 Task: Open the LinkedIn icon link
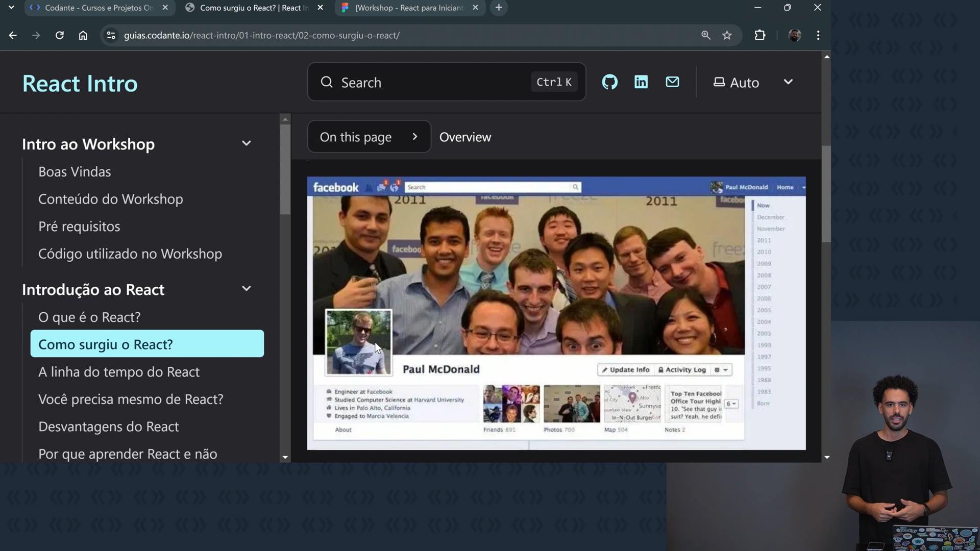[641, 82]
